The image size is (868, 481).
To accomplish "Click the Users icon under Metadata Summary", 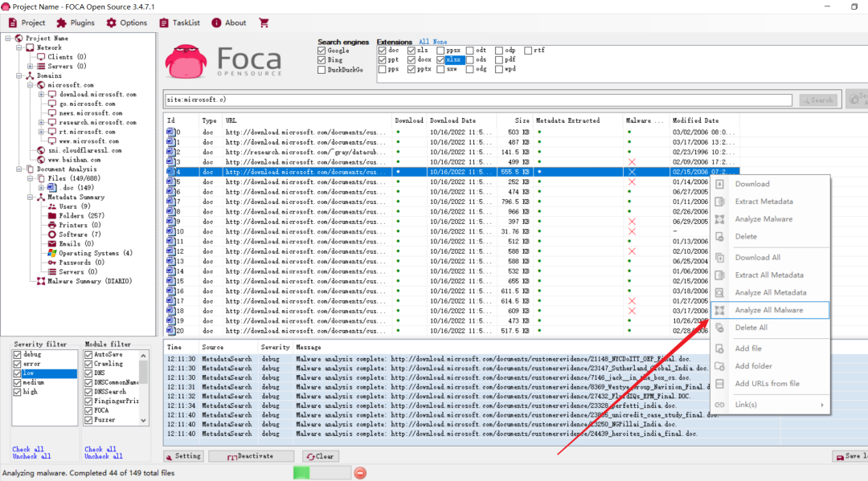I will click(x=52, y=206).
